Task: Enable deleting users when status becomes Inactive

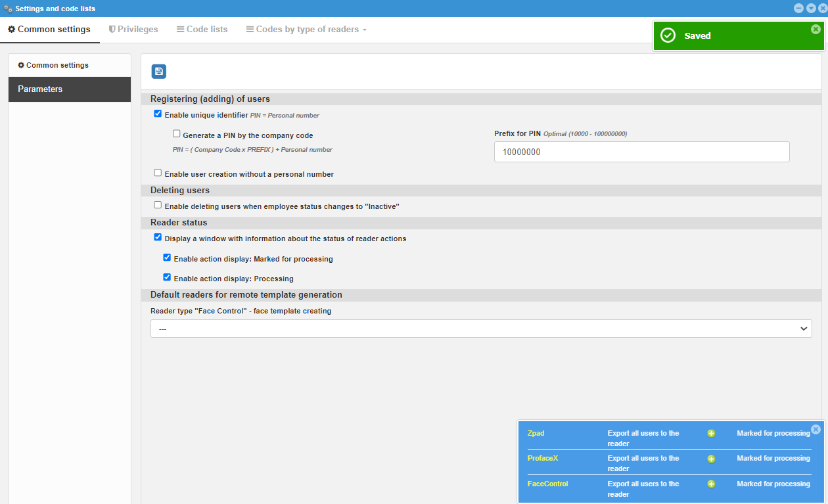Action: [x=158, y=205]
